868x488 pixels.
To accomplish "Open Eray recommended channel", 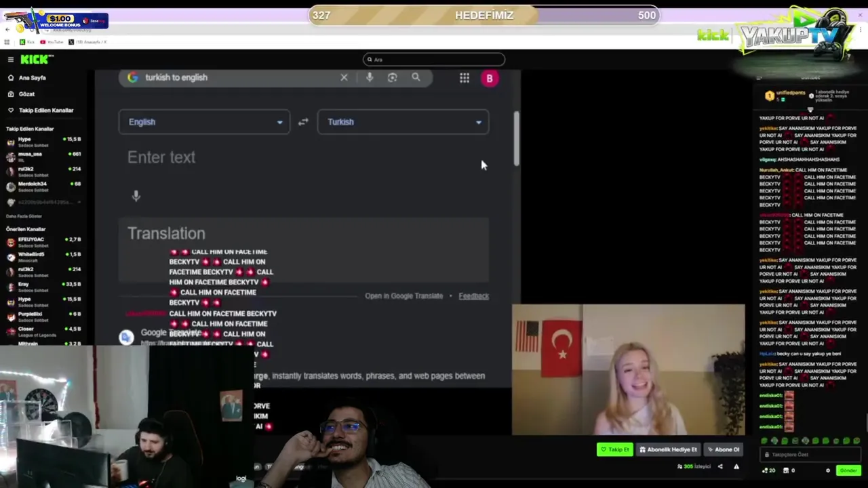I will pos(43,286).
